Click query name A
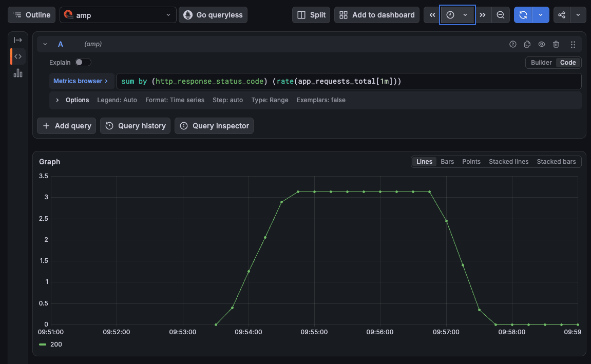Viewport: 591px width, 364px height. pyautogui.click(x=60, y=44)
